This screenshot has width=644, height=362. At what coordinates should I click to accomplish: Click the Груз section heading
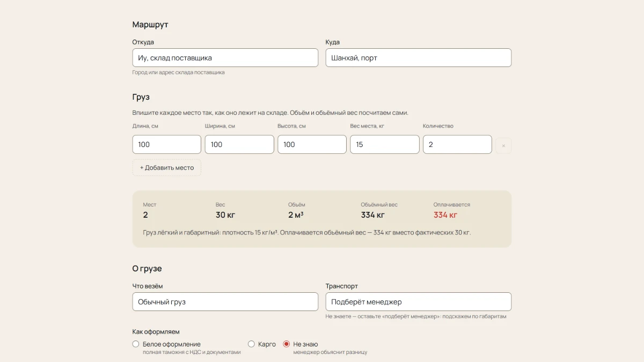[141, 97]
